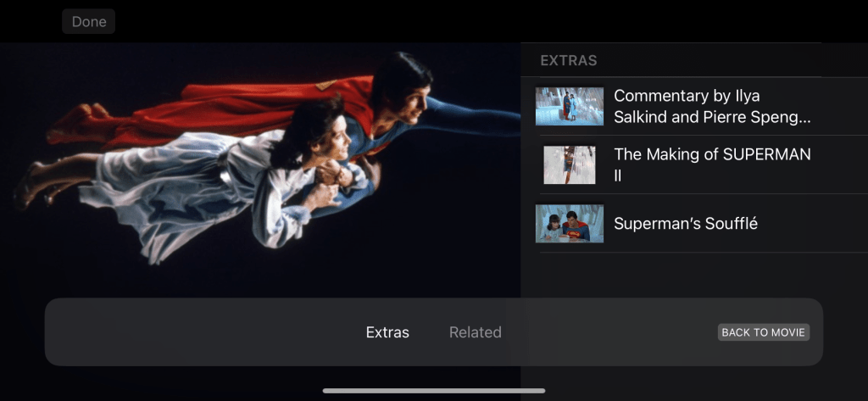
Task: Tap the home indicator bar at bottom
Action: pos(434,391)
